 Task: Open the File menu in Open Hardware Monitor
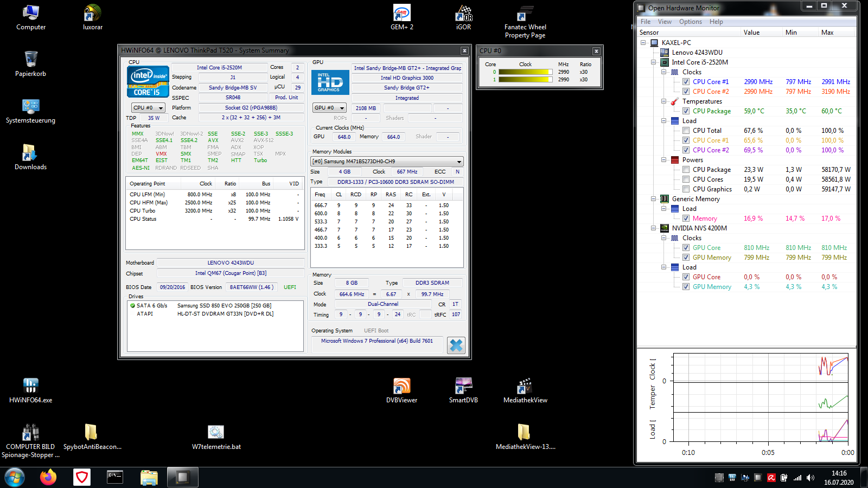646,22
